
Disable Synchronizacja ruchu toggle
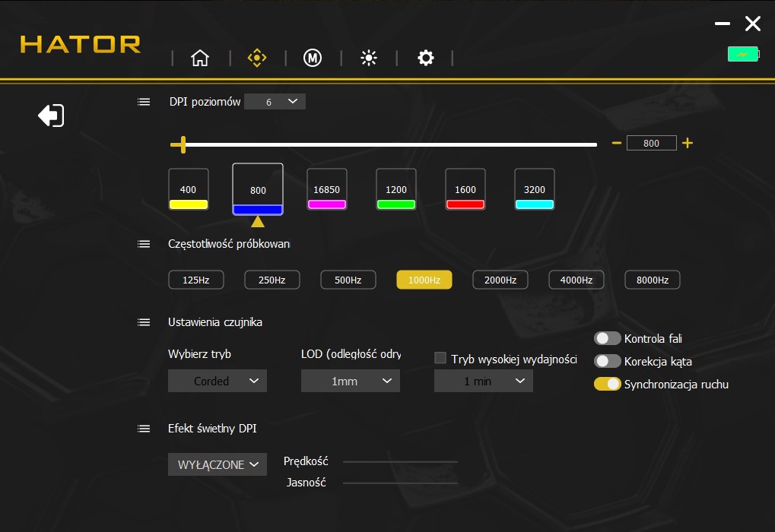608,384
